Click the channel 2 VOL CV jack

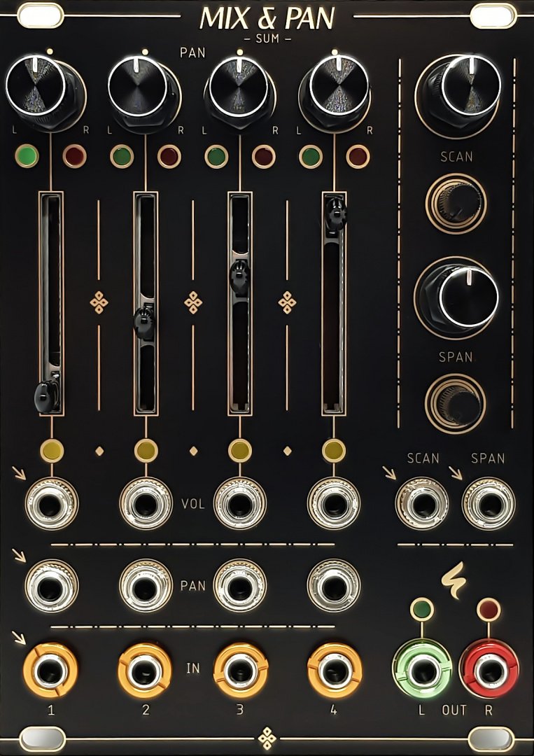pos(146,503)
